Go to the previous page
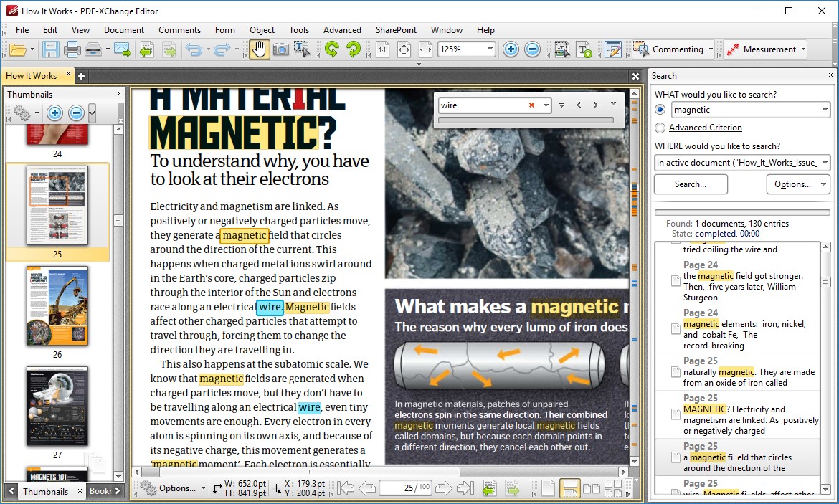 point(367,488)
